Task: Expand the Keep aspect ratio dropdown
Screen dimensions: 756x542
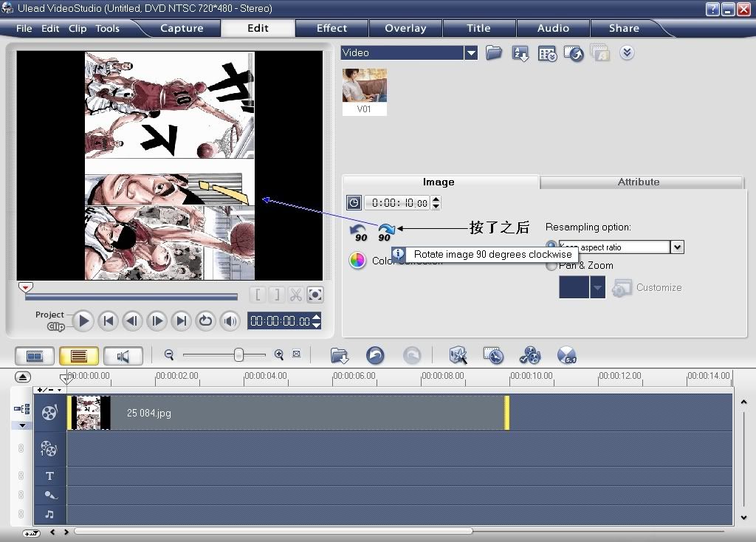Action: click(x=677, y=247)
